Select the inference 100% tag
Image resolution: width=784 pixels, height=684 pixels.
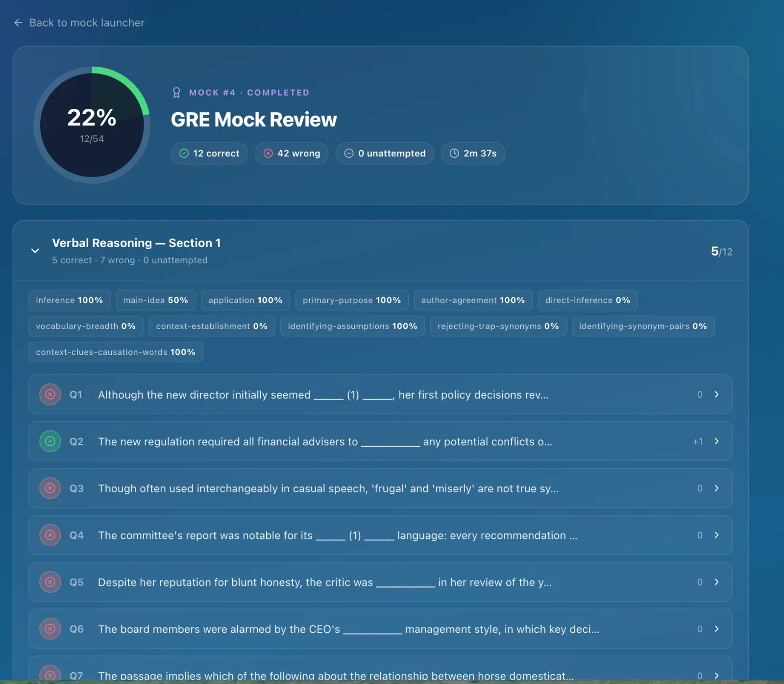(x=70, y=300)
